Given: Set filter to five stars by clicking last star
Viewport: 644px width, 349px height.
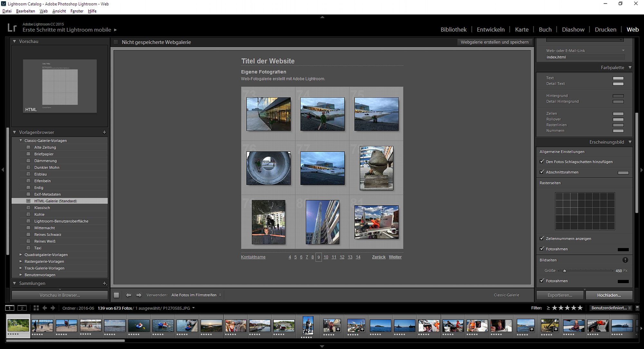Looking at the screenshot, I should coord(580,308).
